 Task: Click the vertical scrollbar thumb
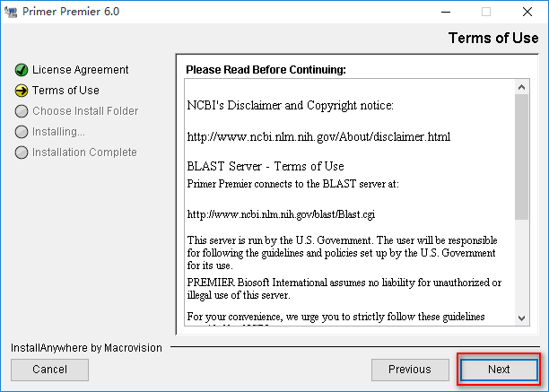coord(522,157)
